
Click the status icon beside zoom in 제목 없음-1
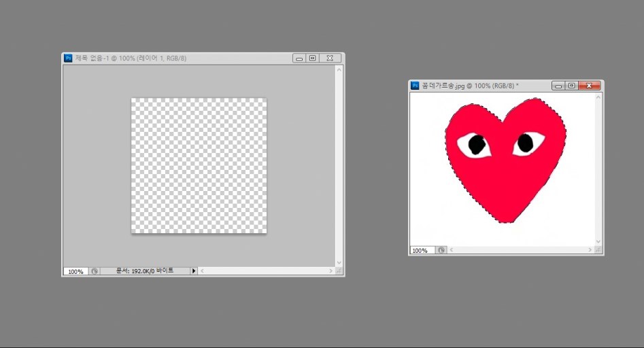95,271
